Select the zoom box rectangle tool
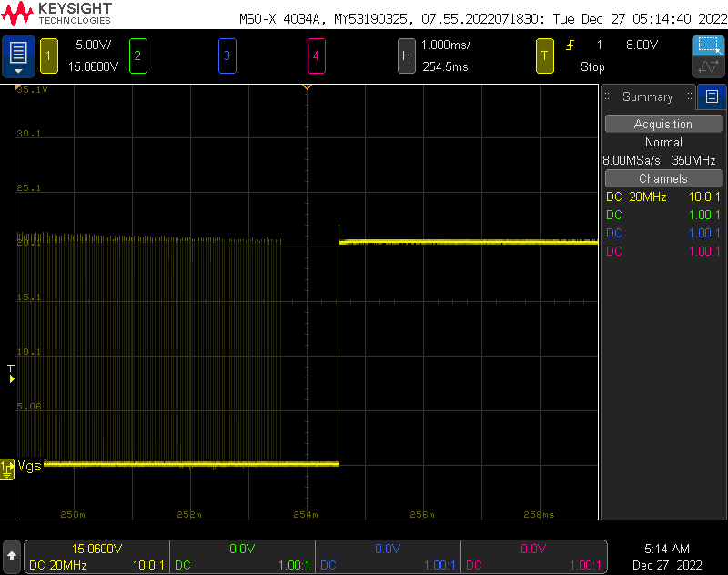 [707, 45]
